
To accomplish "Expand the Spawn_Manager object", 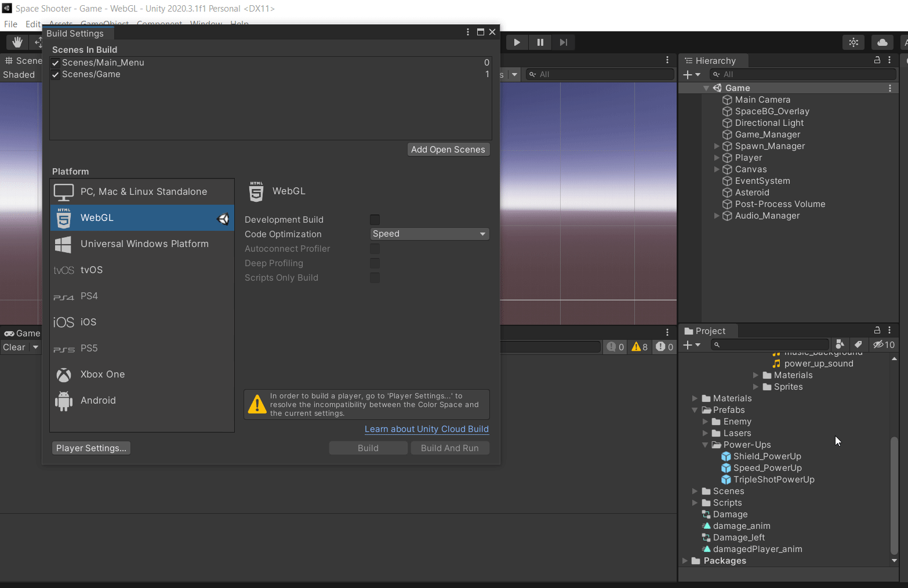I will tap(717, 146).
